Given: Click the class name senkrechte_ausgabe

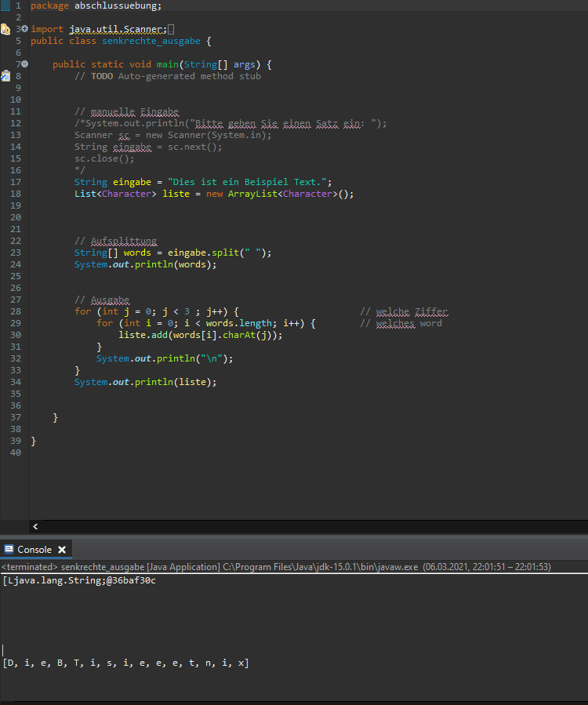Looking at the screenshot, I should tap(151, 41).
